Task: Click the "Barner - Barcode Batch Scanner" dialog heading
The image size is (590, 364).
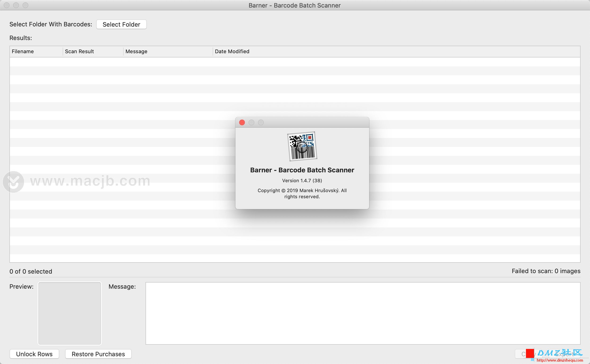Action: click(302, 170)
